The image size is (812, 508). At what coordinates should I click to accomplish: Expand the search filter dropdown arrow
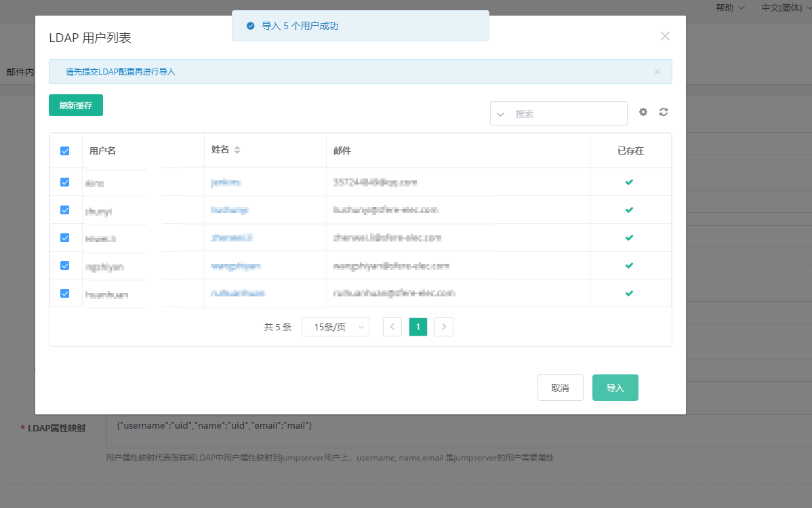tap(501, 113)
